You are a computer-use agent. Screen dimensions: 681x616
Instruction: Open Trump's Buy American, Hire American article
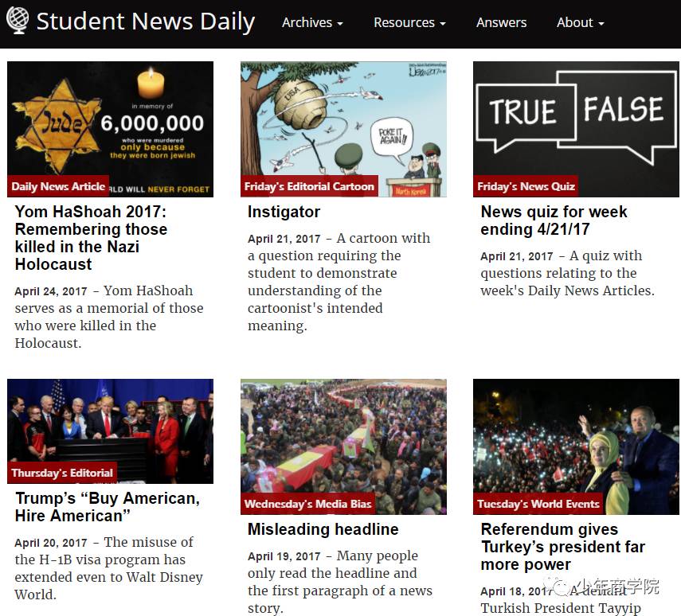click(x=108, y=507)
